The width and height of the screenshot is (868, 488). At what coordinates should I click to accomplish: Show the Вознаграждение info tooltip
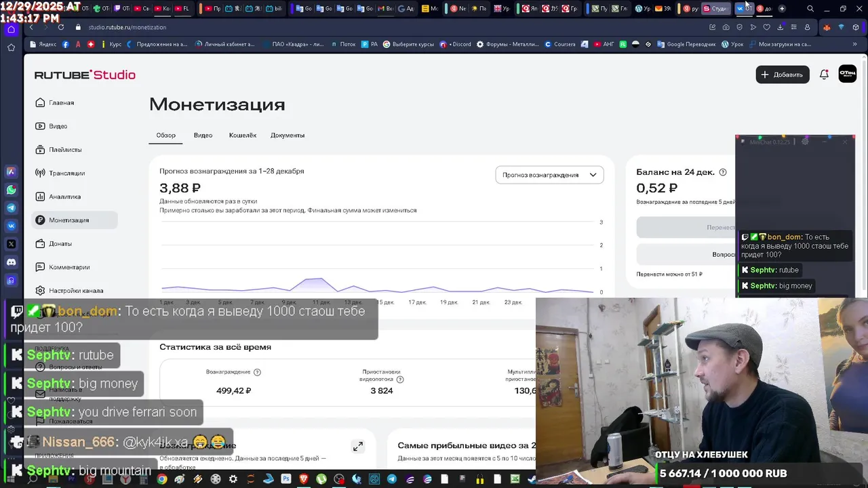(x=257, y=372)
